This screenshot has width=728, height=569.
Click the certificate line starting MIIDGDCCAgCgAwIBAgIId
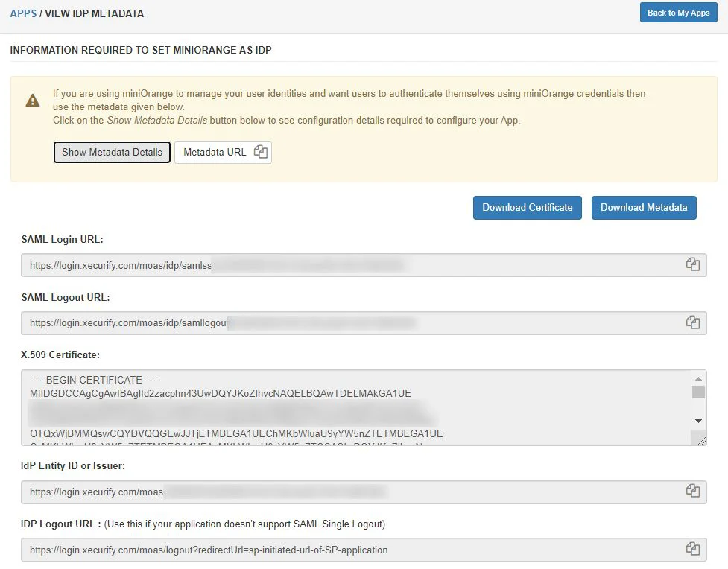click(221, 393)
